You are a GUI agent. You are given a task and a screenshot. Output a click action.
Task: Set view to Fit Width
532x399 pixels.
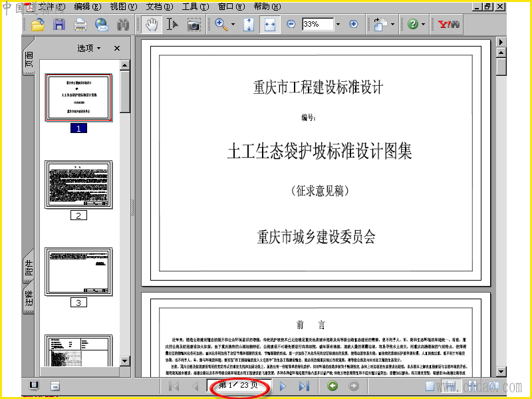tap(270, 25)
